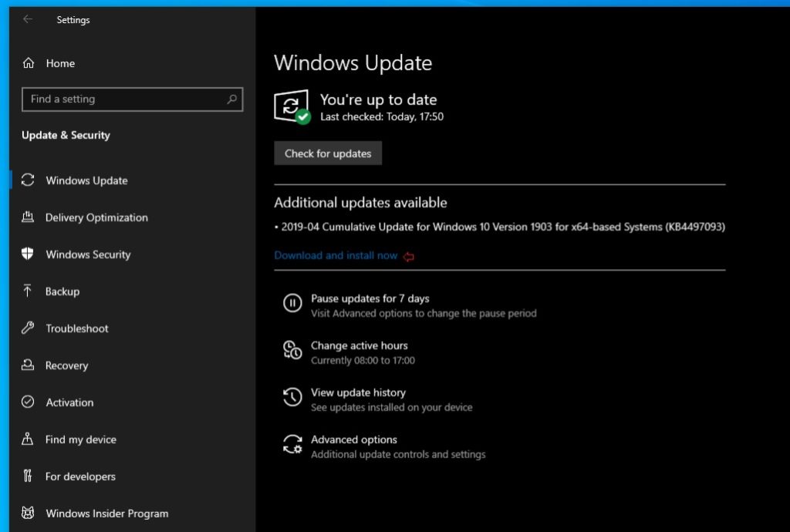Open the Advanced options gear icon
Screen dimensions: 790x532
(292, 445)
